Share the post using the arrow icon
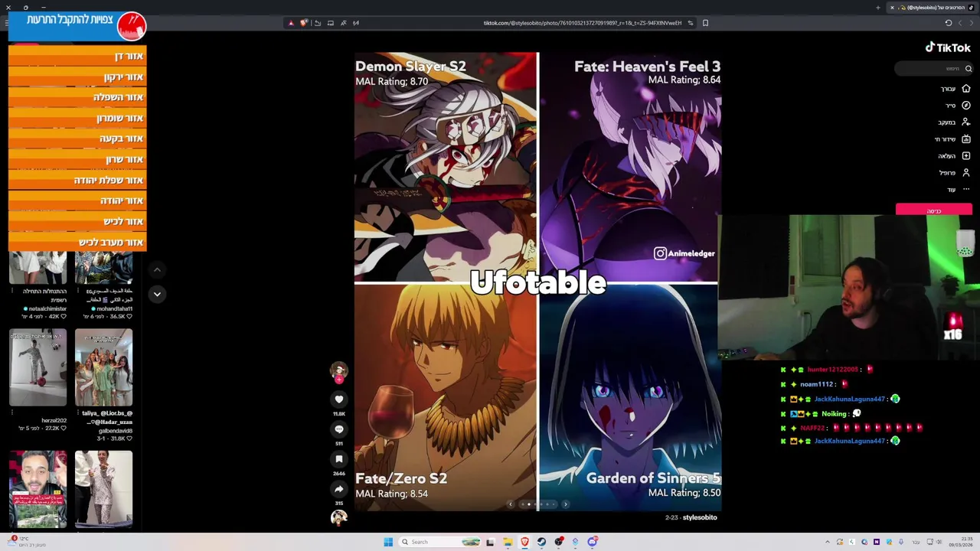Screen dimensions: 980x551 [339, 489]
